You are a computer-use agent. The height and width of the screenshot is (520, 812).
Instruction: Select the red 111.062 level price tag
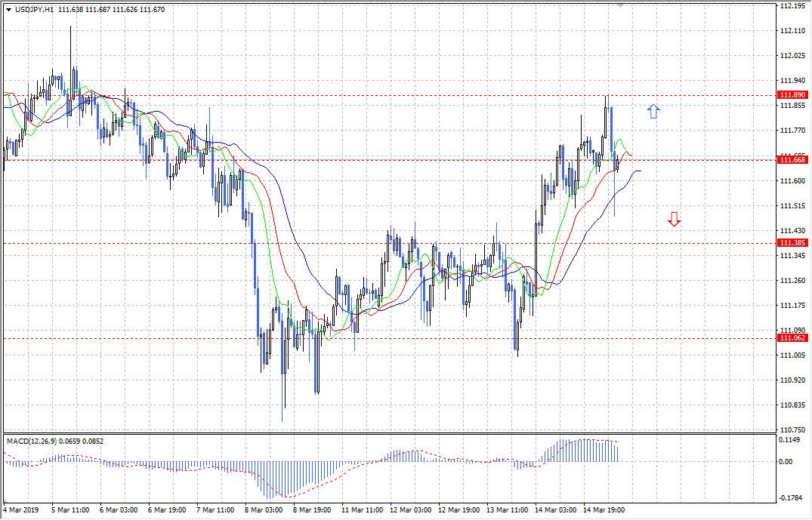pos(793,338)
